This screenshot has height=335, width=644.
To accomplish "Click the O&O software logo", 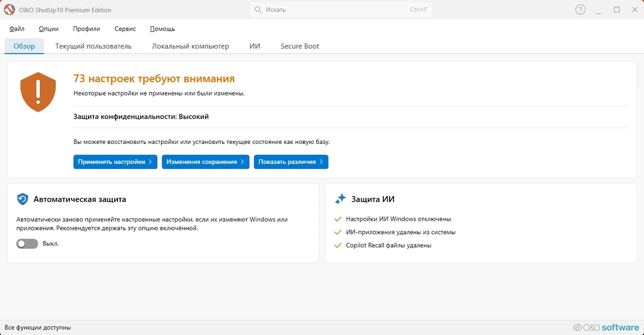I will 606,327.
